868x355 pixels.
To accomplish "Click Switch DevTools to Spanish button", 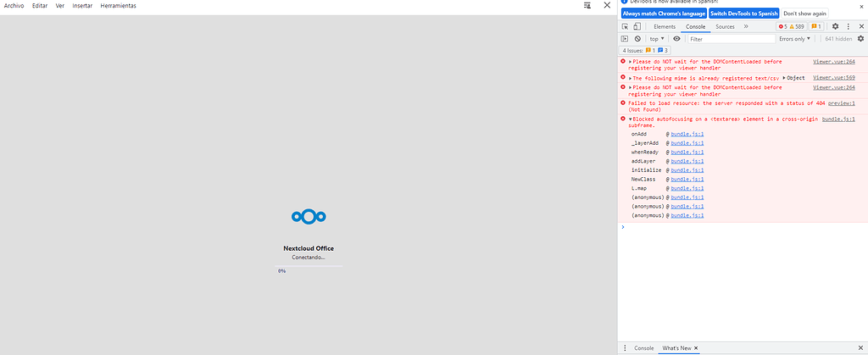I will (744, 14).
